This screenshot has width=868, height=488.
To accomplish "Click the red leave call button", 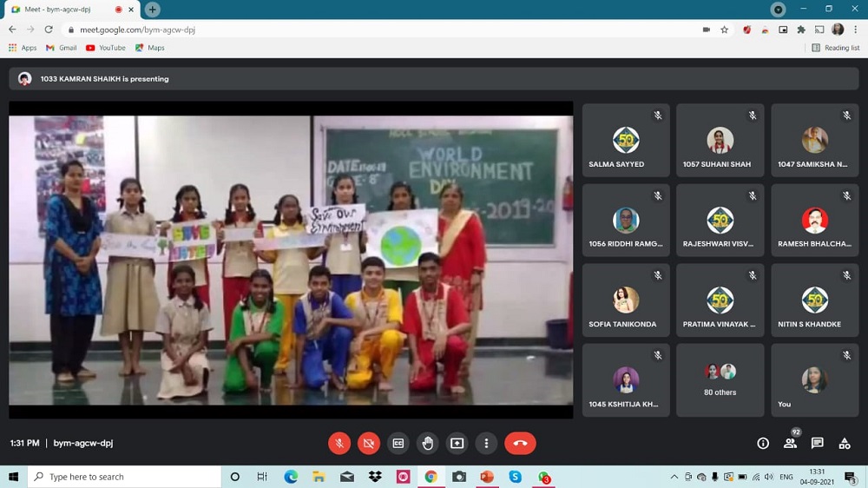I will [x=520, y=443].
